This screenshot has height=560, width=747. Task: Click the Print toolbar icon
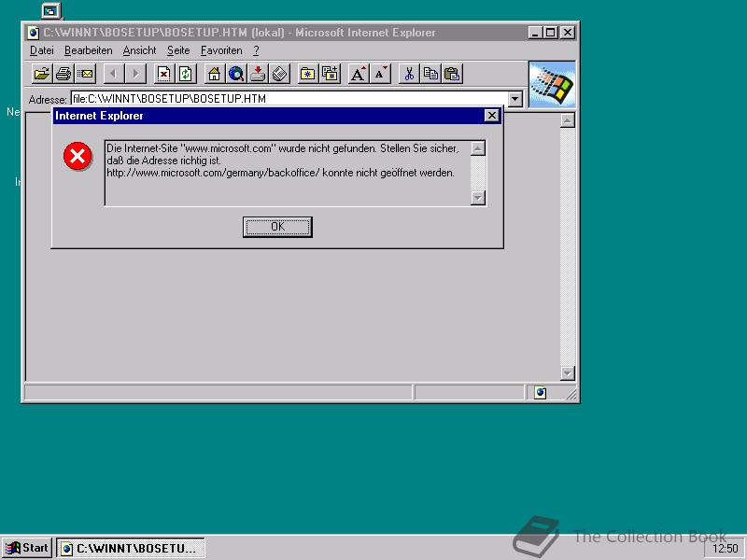63,74
